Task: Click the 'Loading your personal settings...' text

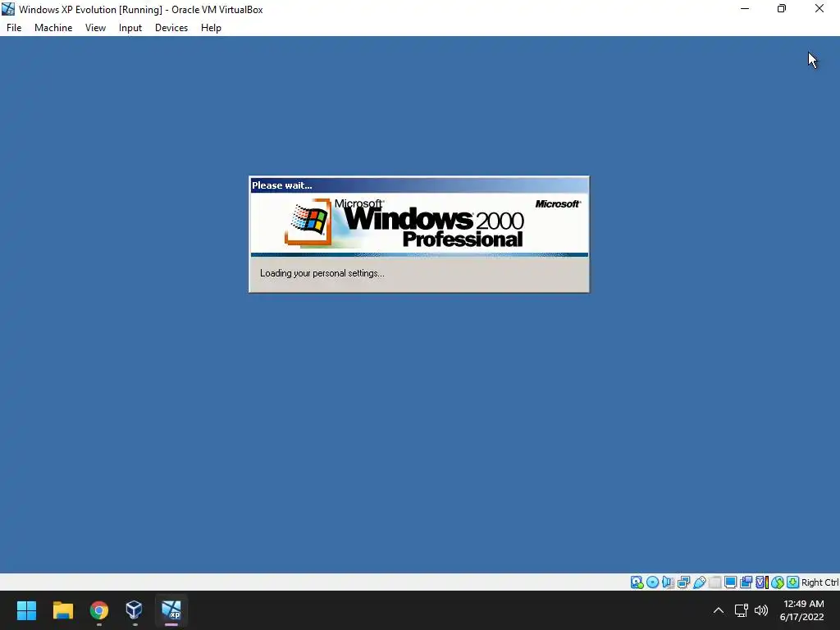Action: click(322, 273)
